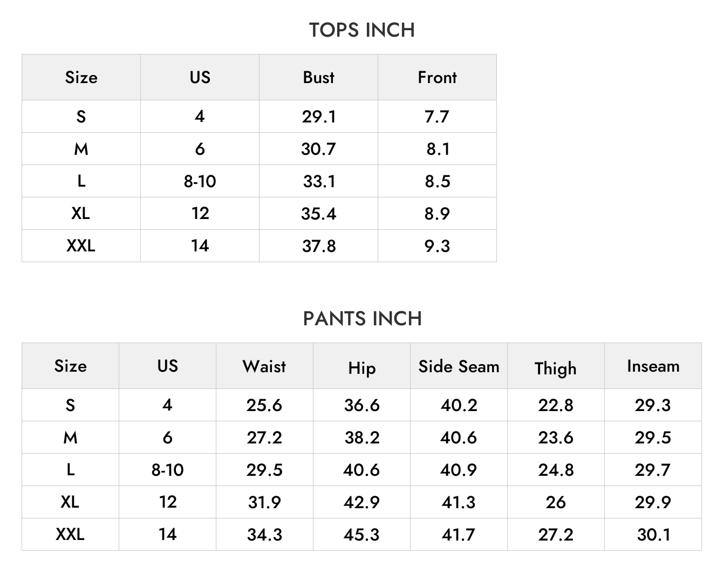Select the 38.2 hip value for size M
723x588 pixels.
tap(362, 437)
